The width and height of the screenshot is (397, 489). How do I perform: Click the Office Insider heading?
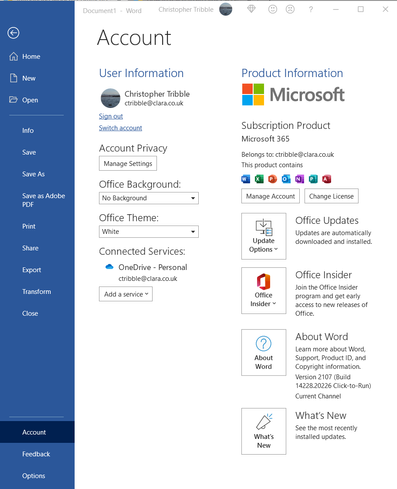pyautogui.click(x=323, y=275)
